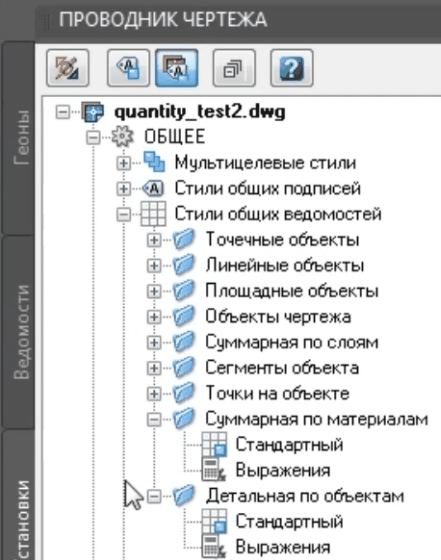The width and height of the screenshot is (441, 560).
Task: Select the Суммарная по материалам label
Action: point(317,419)
